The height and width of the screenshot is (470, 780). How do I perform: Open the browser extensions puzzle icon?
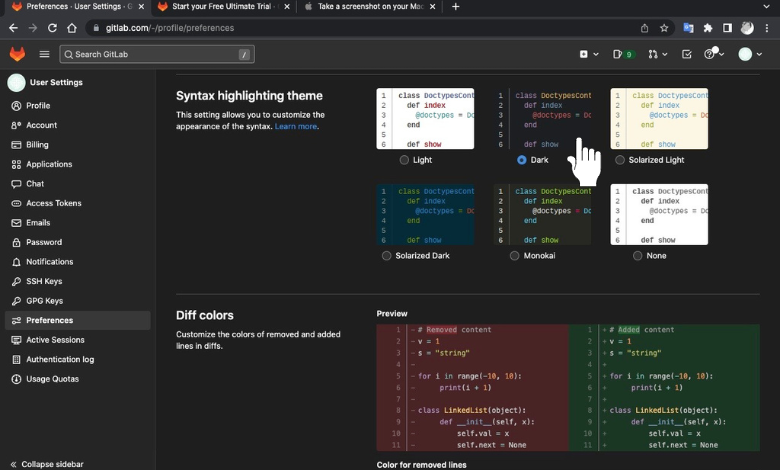tap(708, 28)
